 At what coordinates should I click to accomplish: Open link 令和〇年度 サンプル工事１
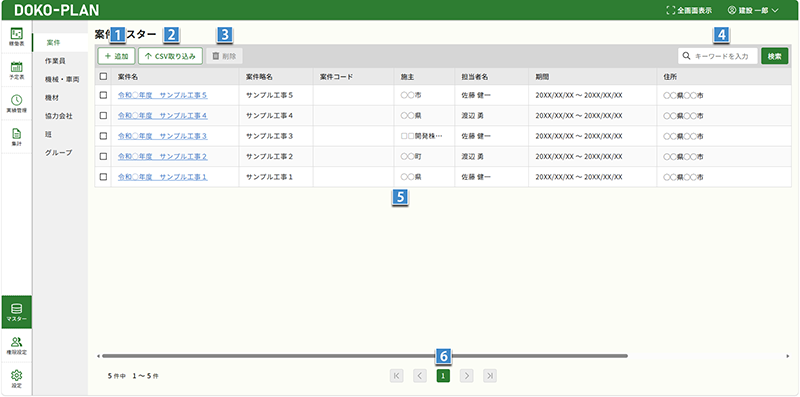[x=162, y=177]
